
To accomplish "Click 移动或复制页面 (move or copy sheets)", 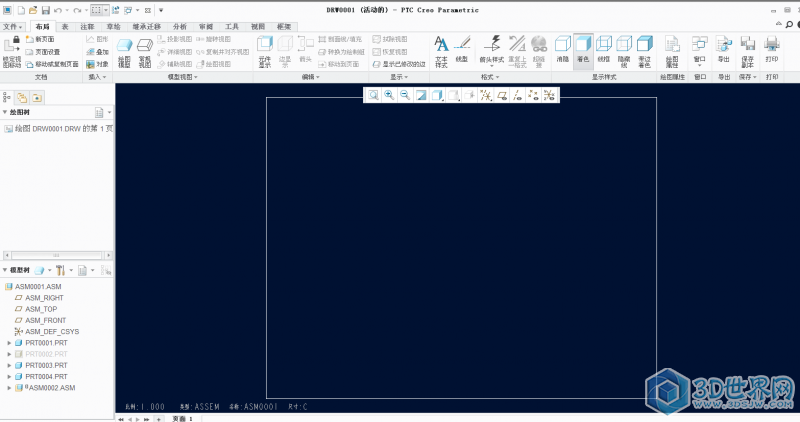I will click(52, 64).
